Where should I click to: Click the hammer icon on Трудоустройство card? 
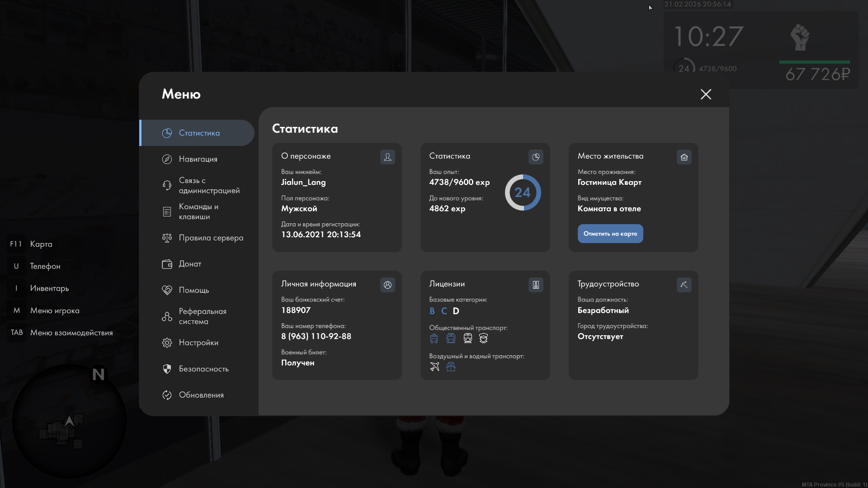(684, 285)
